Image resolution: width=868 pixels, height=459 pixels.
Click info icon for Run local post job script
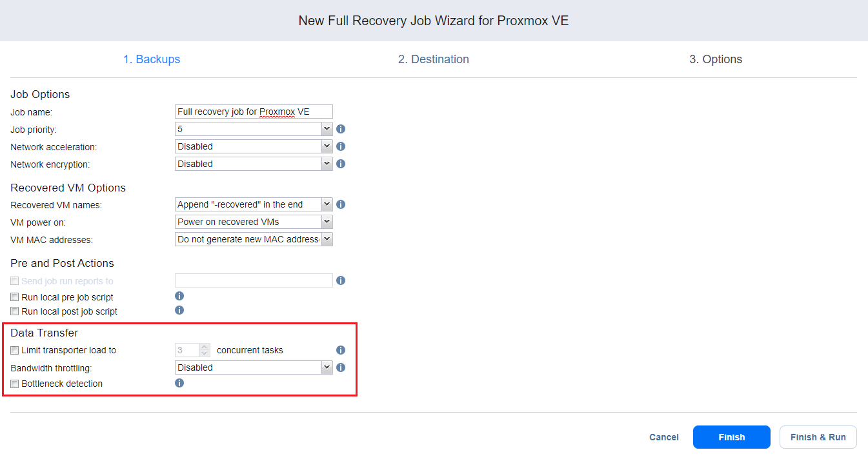pyautogui.click(x=179, y=310)
